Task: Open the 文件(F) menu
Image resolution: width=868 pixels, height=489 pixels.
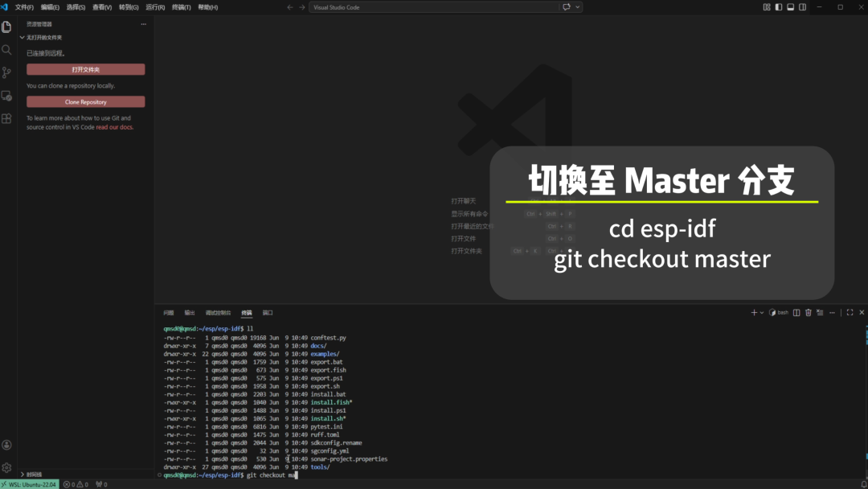Action: [24, 7]
